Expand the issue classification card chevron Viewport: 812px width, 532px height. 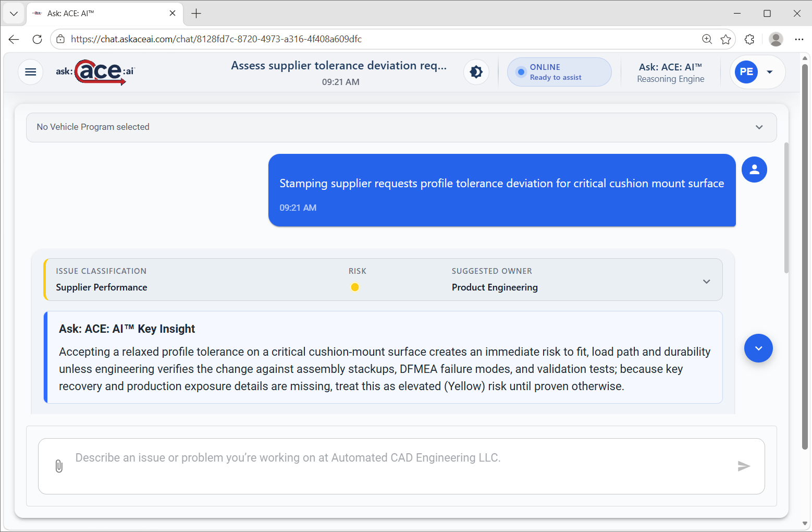(x=707, y=282)
